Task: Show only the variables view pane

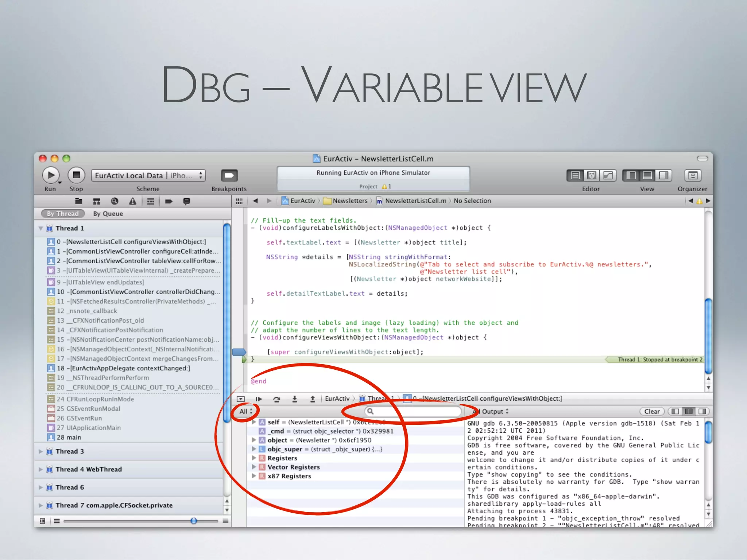Action: click(x=675, y=411)
